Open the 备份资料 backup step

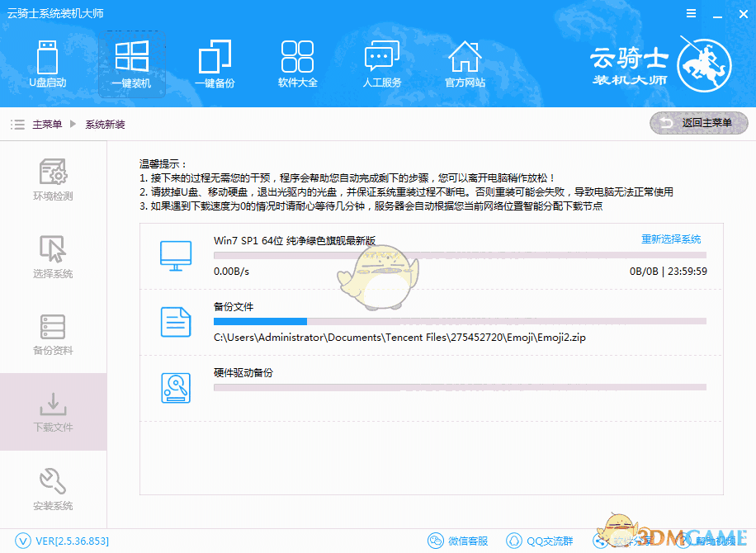point(53,335)
